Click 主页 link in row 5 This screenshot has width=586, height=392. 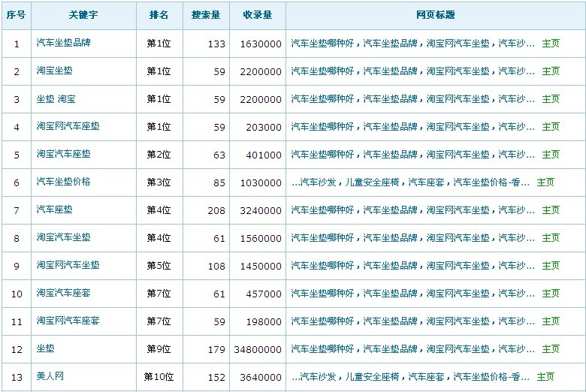551,155
